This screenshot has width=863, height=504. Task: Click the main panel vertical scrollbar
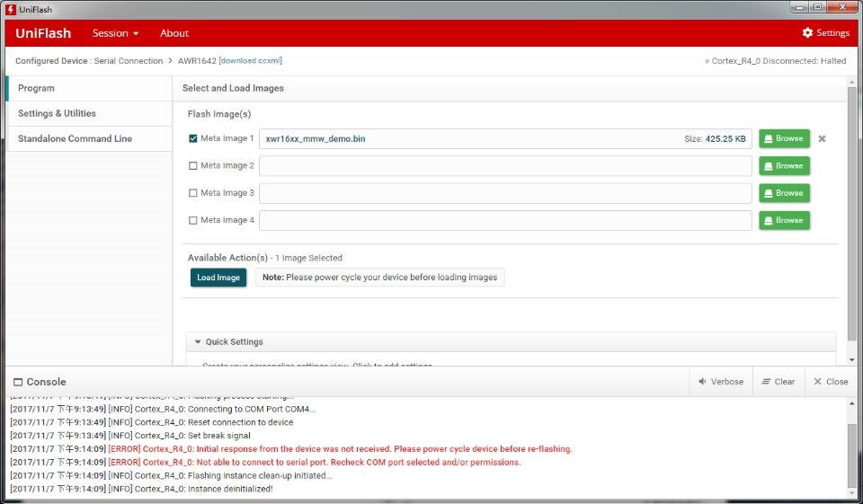click(x=852, y=215)
